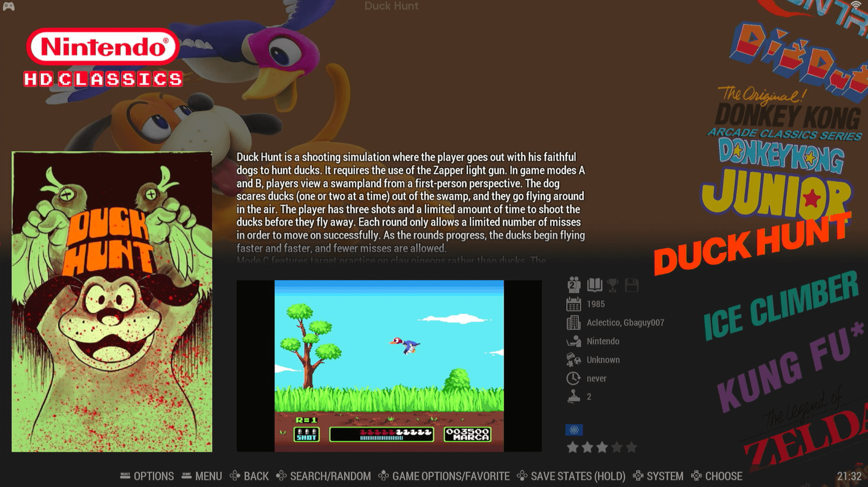This screenshot has width=868, height=487.
Task: Select The Original Donkey Kong logo
Action: (785, 113)
